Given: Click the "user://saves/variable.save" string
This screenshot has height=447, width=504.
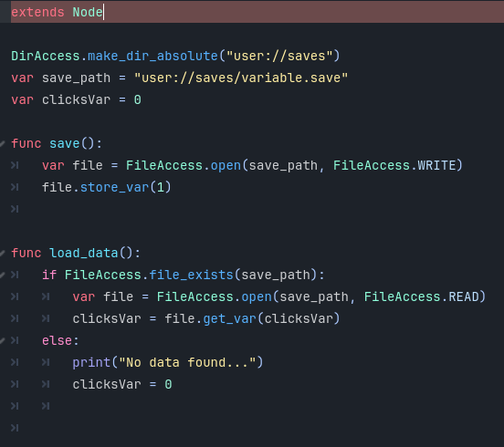Looking at the screenshot, I should pos(241,78).
